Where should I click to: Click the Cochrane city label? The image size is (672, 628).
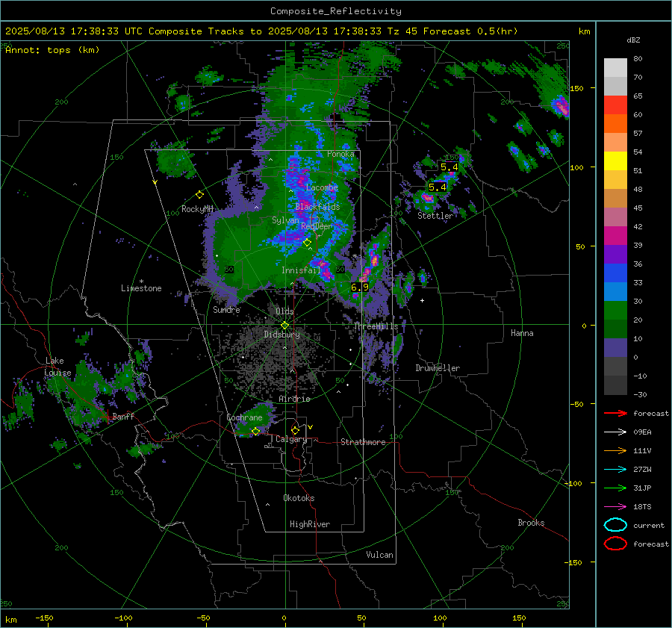pyautogui.click(x=244, y=417)
